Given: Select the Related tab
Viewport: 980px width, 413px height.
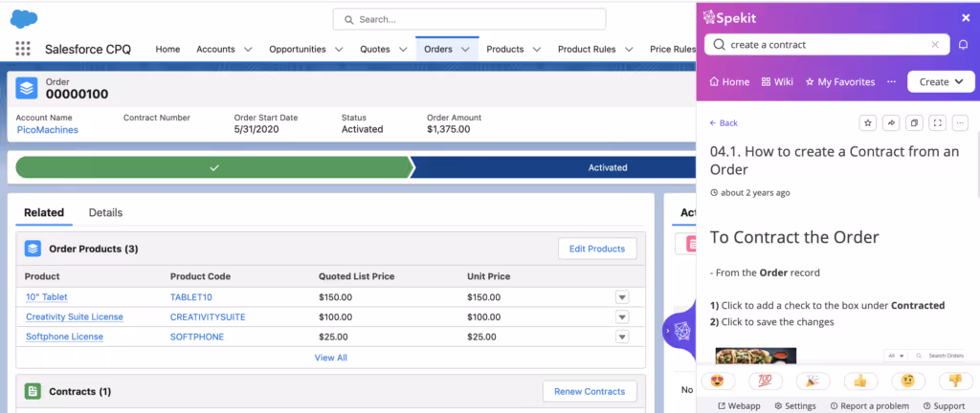Looking at the screenshot, I should [x=44, y=213].
